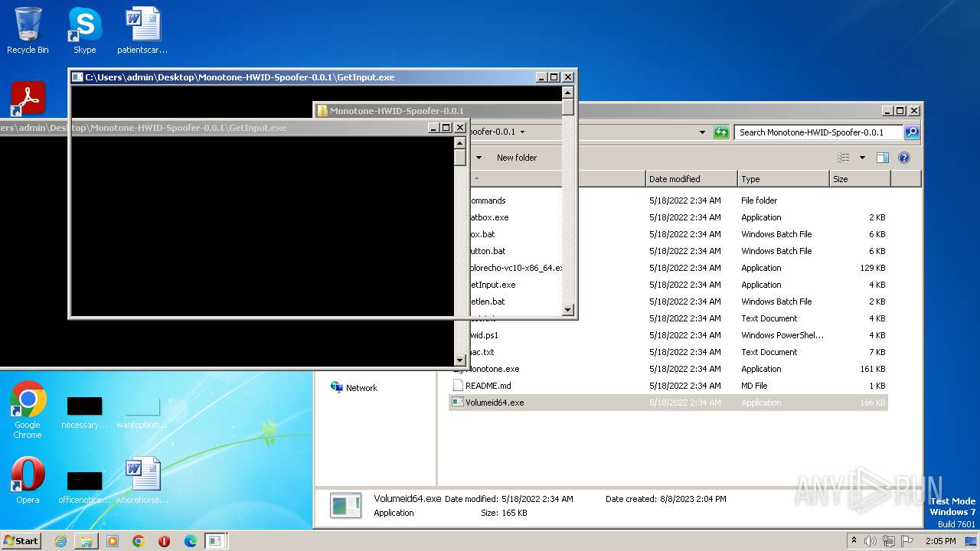Open Microsoft Edge from the taskbar
The image size is (980, 551).
(191, 541)
